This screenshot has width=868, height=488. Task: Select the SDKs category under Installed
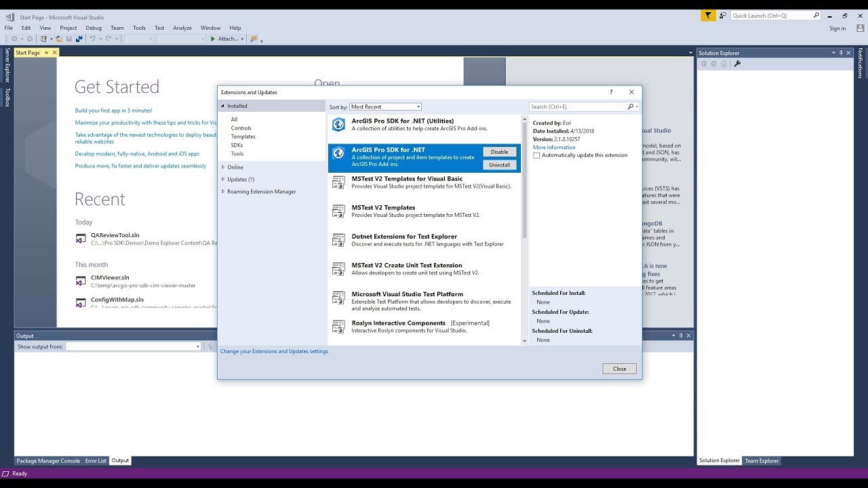click(x=237, y=145)
